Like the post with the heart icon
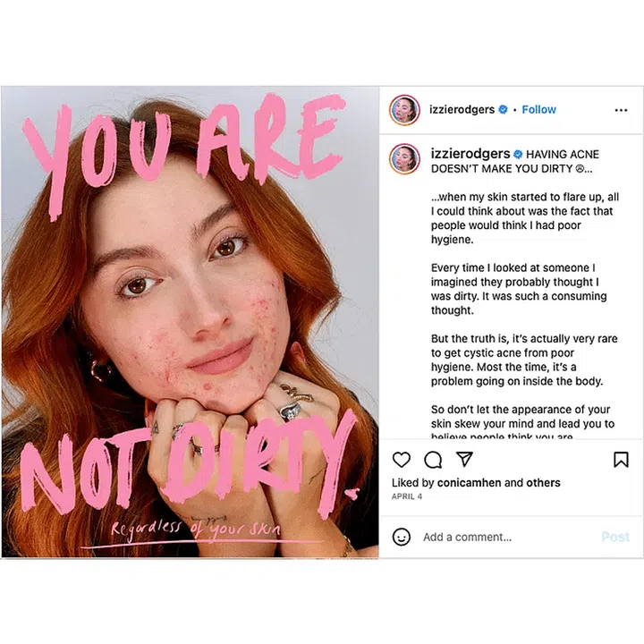Screen dimensions: 644x644 (x=402, y=460)
